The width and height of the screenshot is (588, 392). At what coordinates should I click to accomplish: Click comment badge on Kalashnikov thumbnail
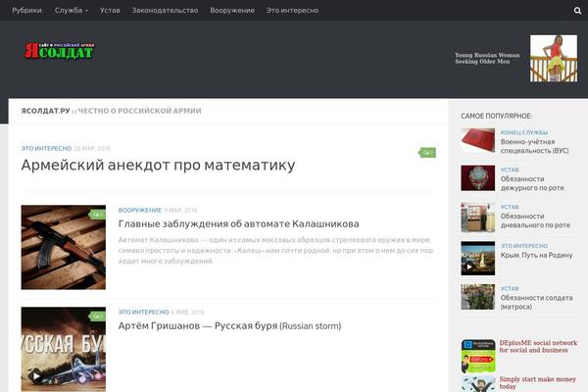pos(97,215)
